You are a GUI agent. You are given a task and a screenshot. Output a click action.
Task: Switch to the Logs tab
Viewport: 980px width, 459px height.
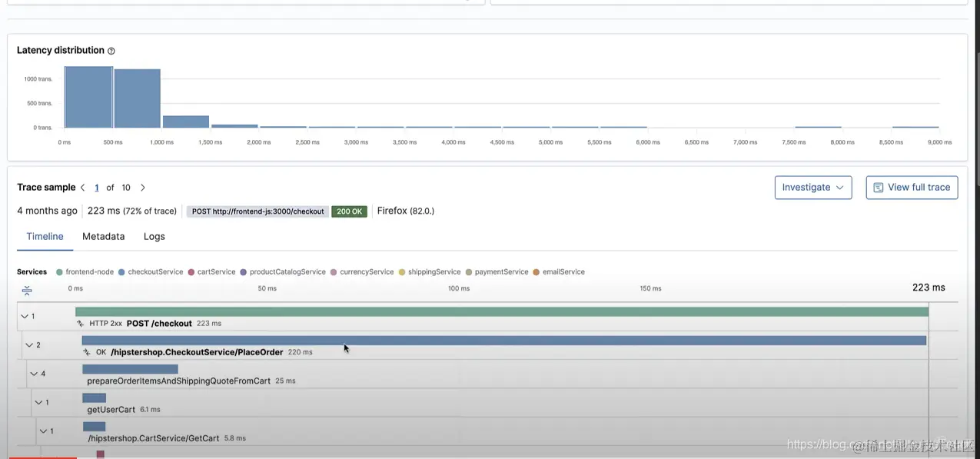coord(154,237)
